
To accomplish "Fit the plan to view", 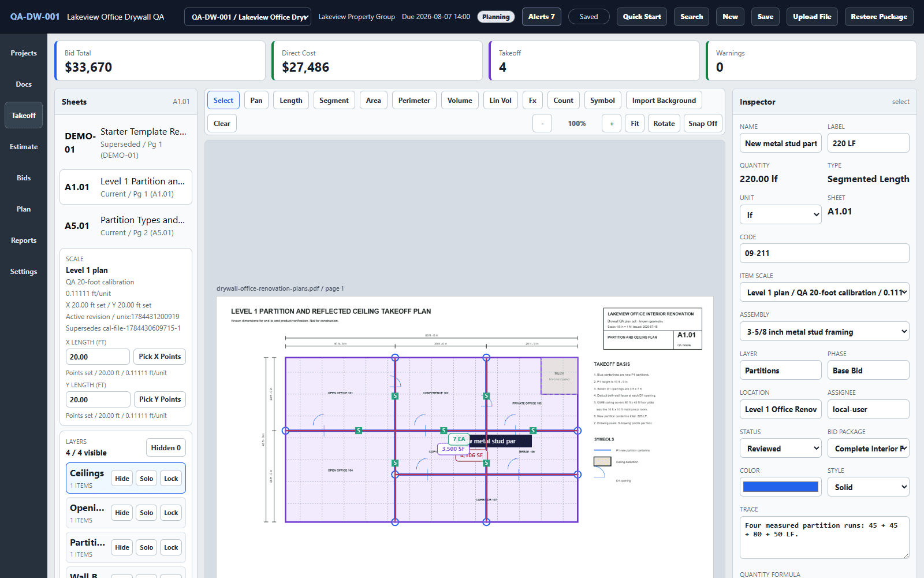I will tap(635, 124).
